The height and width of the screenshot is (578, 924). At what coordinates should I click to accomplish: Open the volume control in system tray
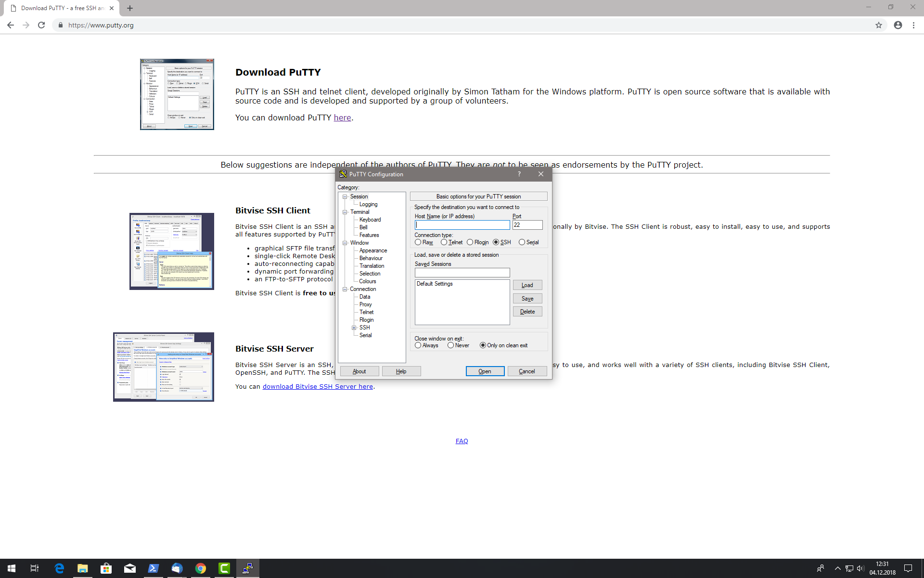[860, 568]
